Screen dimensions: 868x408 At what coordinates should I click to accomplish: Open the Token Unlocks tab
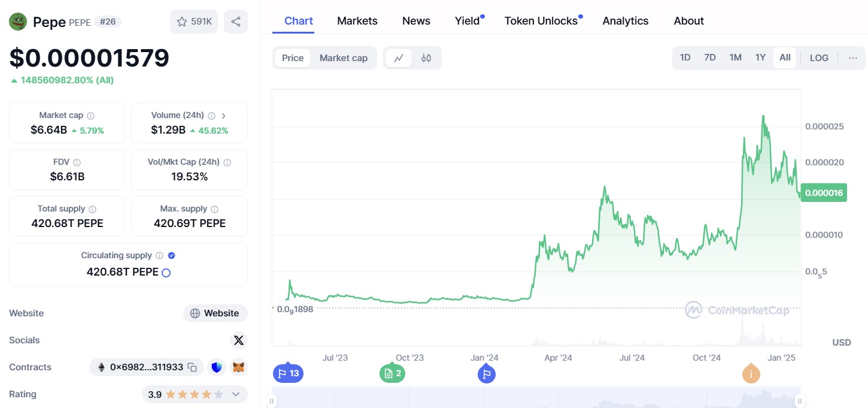click(540, 20)
